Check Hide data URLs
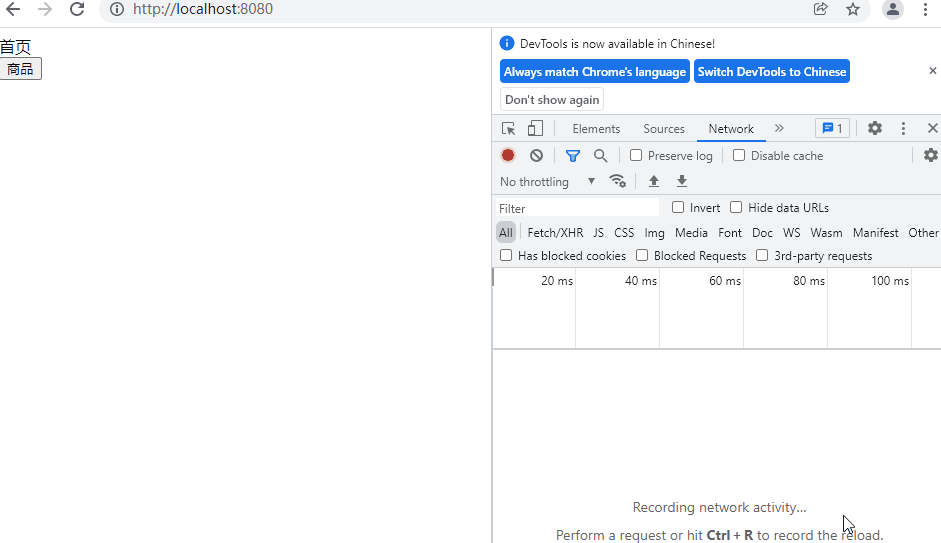941x543 pixels. coord(736,208)
